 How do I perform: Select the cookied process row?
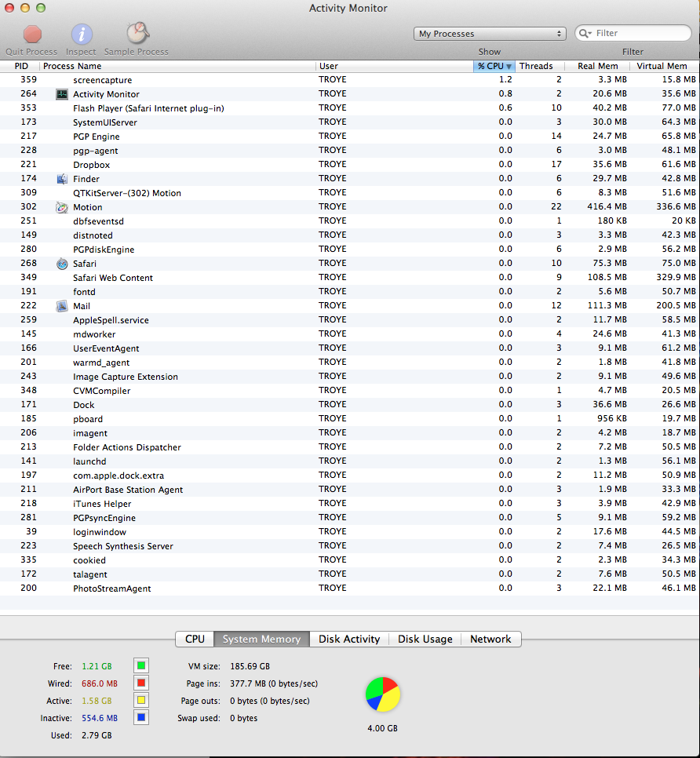coord(350,560)
